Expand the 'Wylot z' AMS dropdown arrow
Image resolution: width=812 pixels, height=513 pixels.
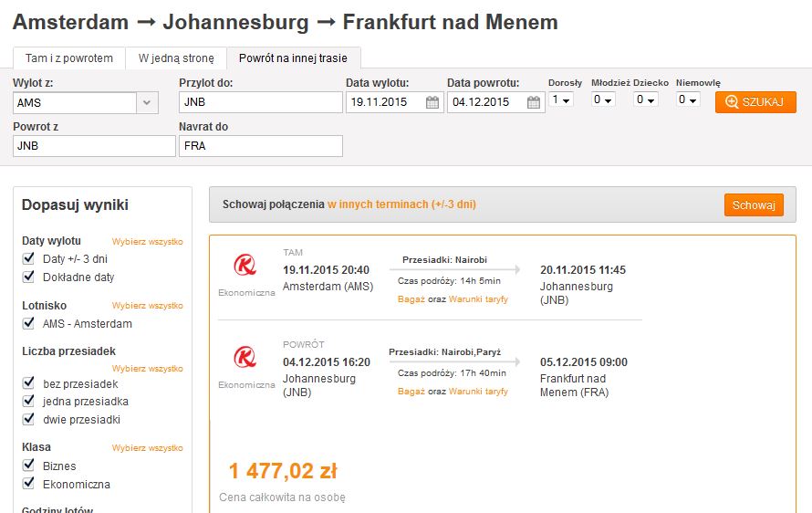[147, 102]
